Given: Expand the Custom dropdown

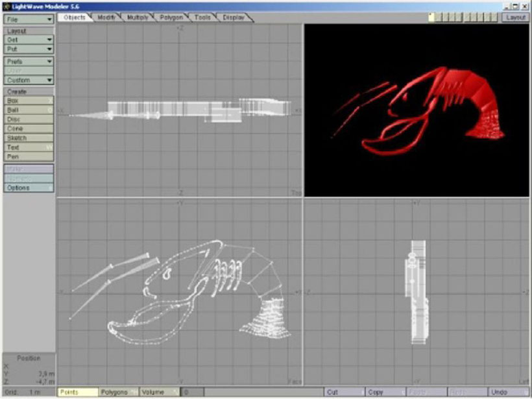Looking at the screenshot, I should 29,80.
